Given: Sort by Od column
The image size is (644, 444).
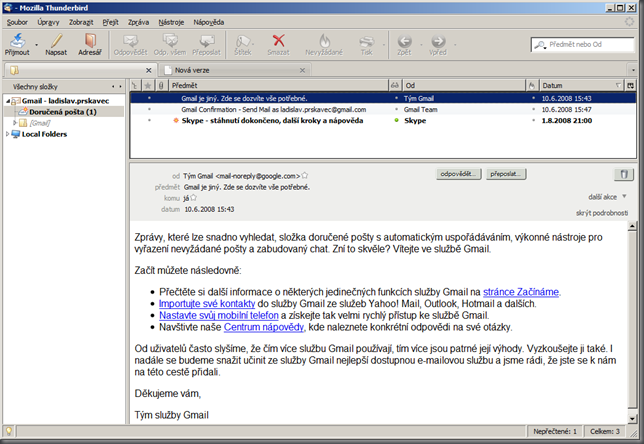Looking at the screenshot, I should tap(464, 85).
